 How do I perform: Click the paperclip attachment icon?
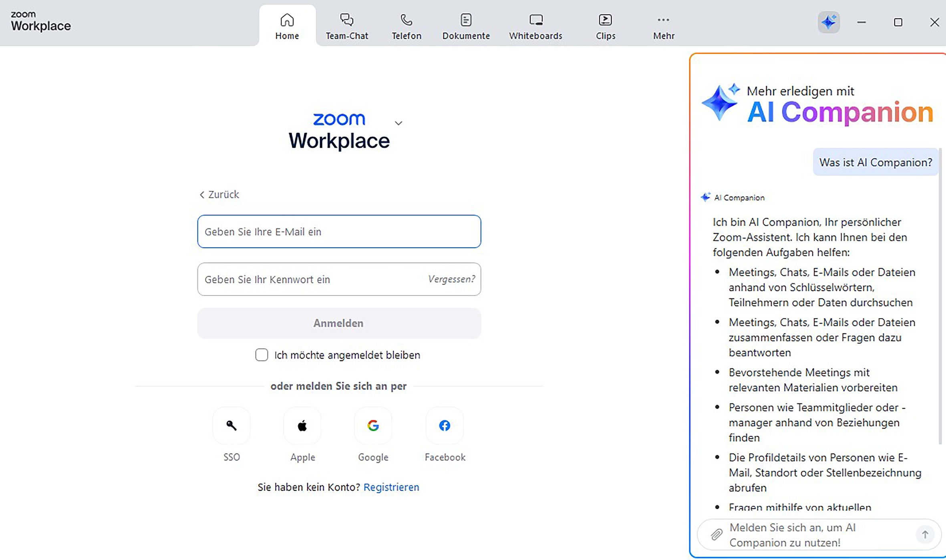[717, 534]
